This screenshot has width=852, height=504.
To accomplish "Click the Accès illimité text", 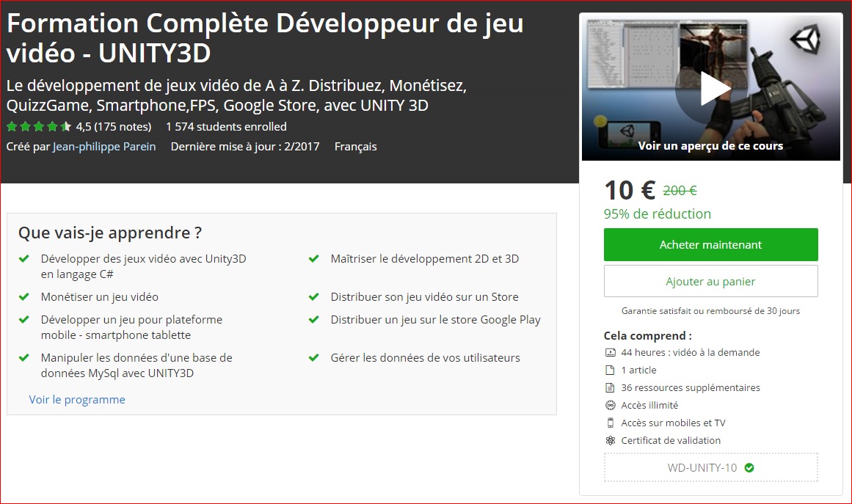I will coord(650,405).
